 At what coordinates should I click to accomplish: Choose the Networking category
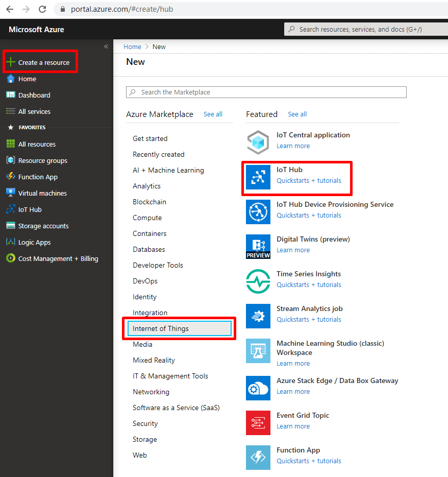click(151, 392)
